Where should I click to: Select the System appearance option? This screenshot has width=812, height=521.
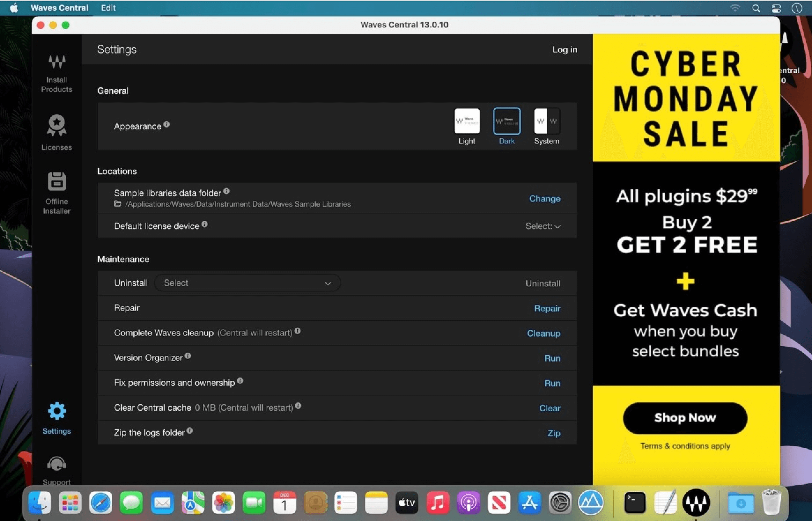click(x=546, y=127)
